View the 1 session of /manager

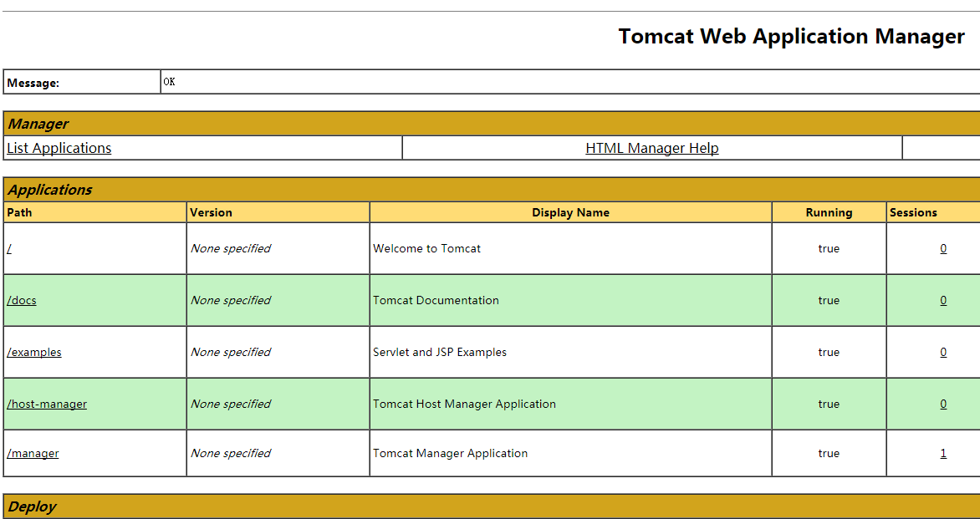(943, 454)
